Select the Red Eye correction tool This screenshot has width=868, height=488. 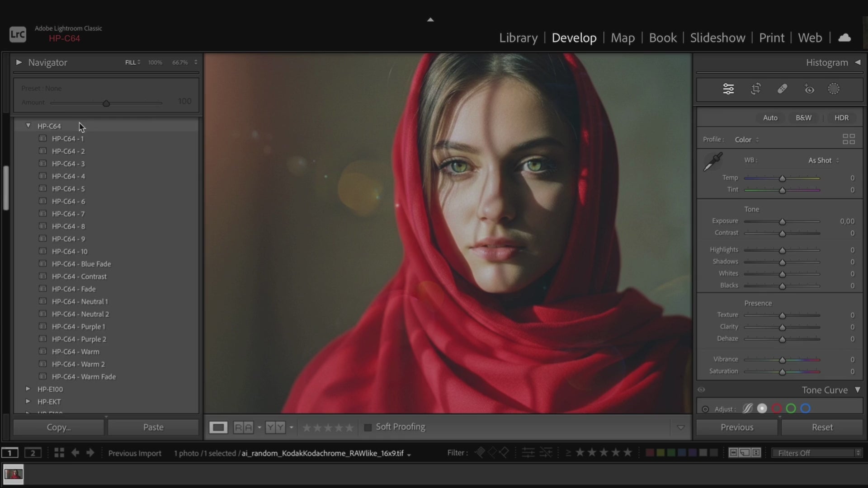point(809,89)
